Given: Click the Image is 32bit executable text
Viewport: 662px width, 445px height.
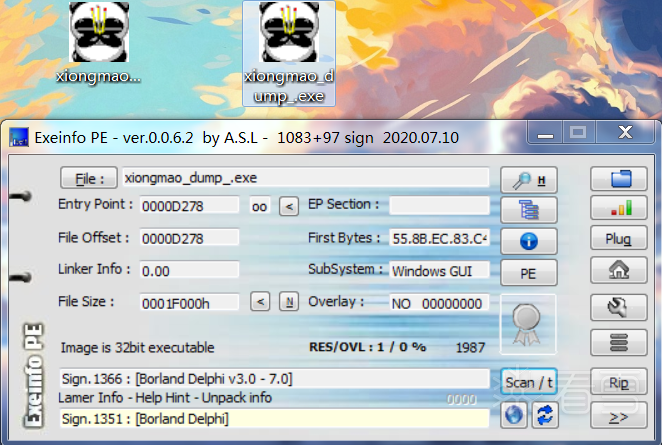Looking at the screenshot, I should tap(138, 347).
